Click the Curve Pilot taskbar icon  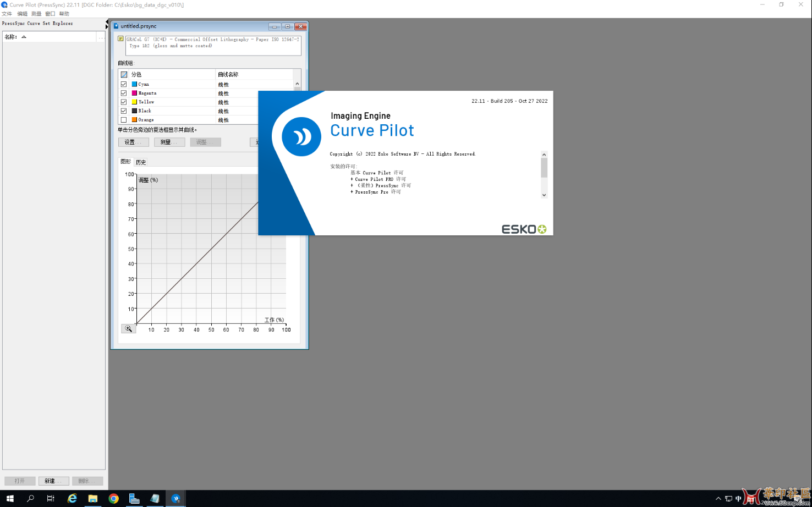point(176,498)
